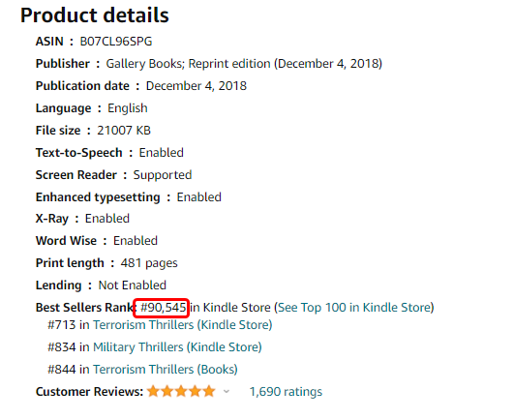This screenshot has width=514, height=420.
Task: Click the Gallery Books publisher text
Action: (144, 64)
